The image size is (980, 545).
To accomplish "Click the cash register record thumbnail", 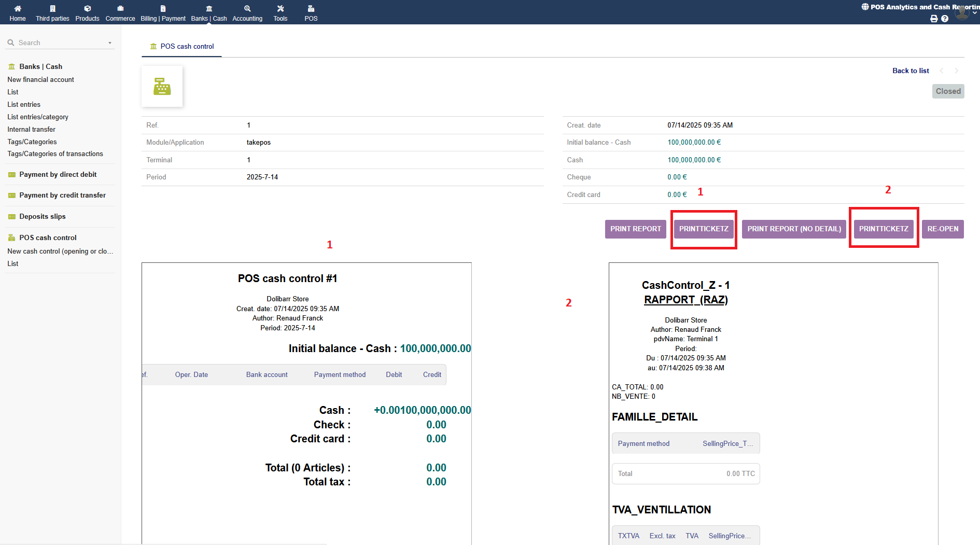I will tap(162, 87).
